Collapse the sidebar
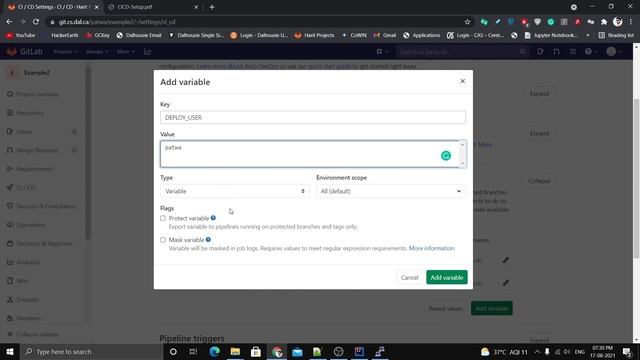Image resolution: width=640 pixels, height=360 pixels. click(x=33, y=334)
